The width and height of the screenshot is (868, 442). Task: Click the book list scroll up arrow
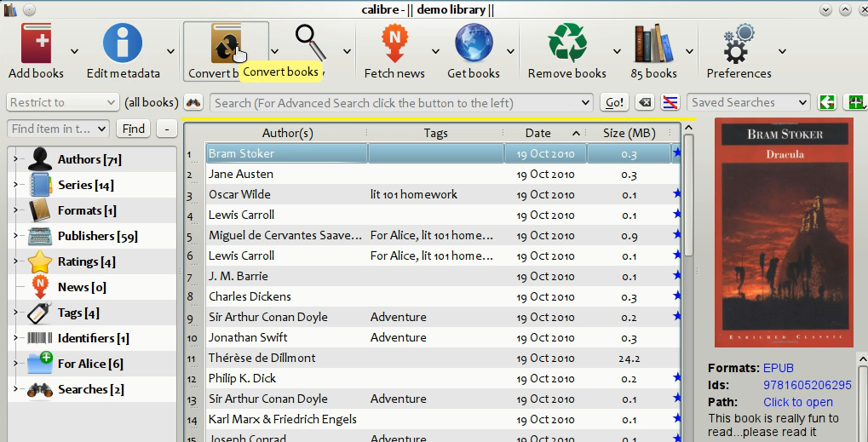688,128
